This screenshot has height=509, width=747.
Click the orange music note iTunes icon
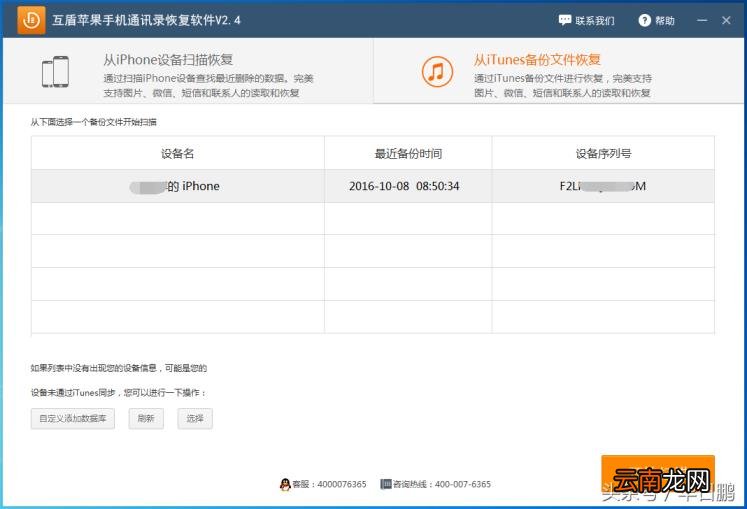tap(437, 71)
